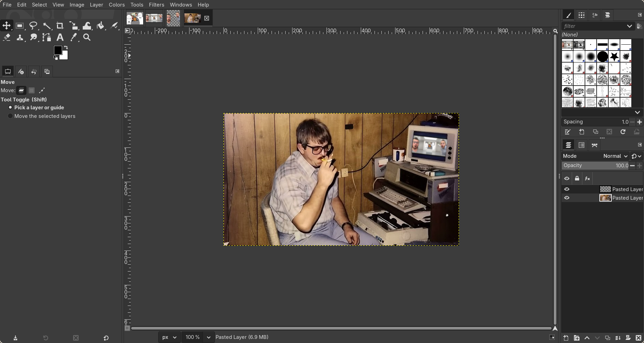
Task: Switch to the Undo History tab
Action: click(x=34, y=71)
